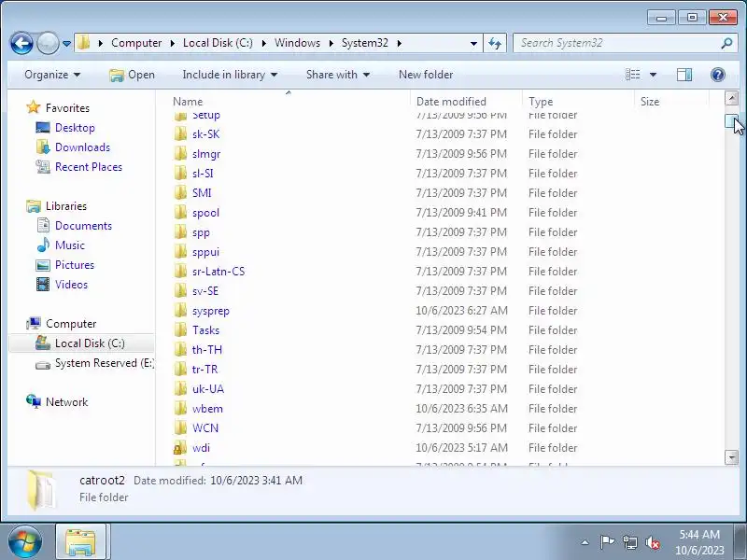Show hidden tray icons arrow
This screenshot has width=747, height=560.
pos(585,542)
